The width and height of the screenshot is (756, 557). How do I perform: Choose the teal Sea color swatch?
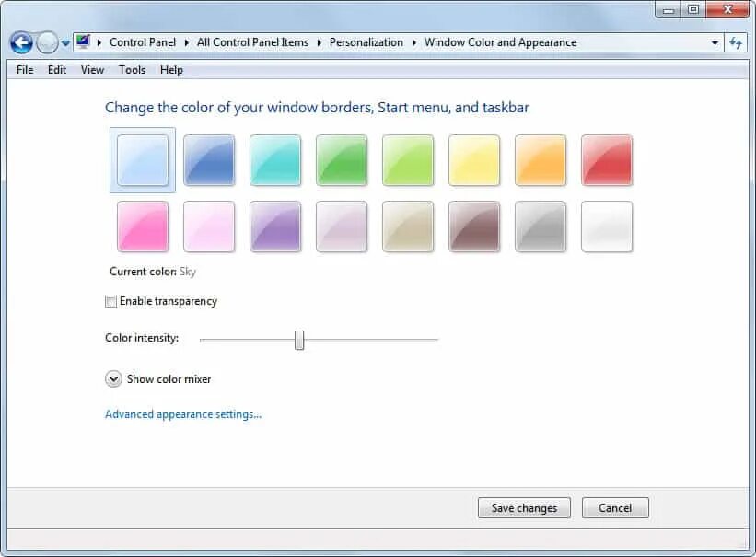[275, 160]
